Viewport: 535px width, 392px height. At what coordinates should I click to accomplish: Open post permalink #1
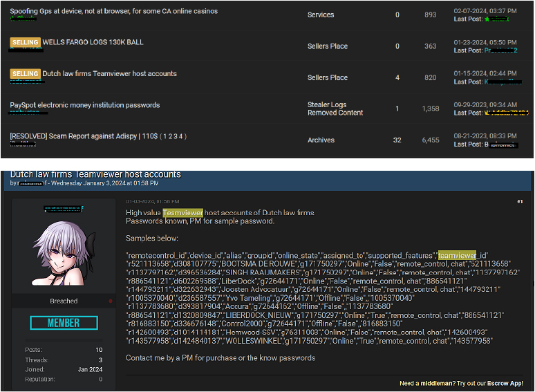click(520, 202)
